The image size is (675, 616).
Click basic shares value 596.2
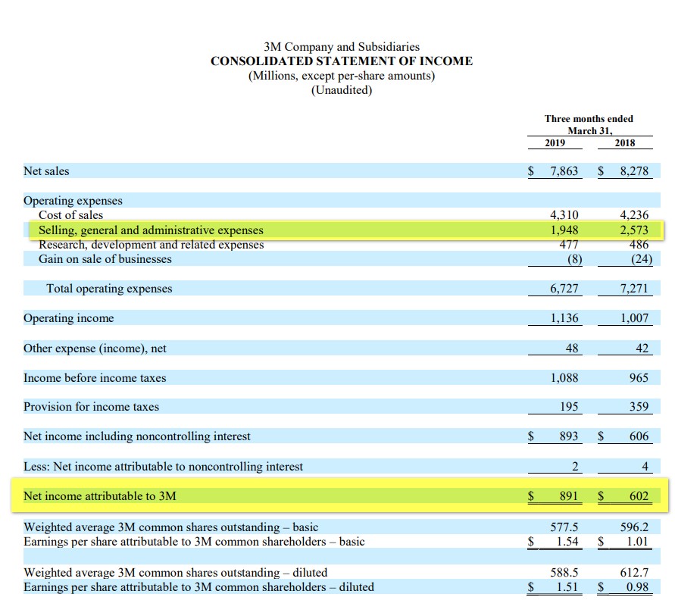coord(634,527)
